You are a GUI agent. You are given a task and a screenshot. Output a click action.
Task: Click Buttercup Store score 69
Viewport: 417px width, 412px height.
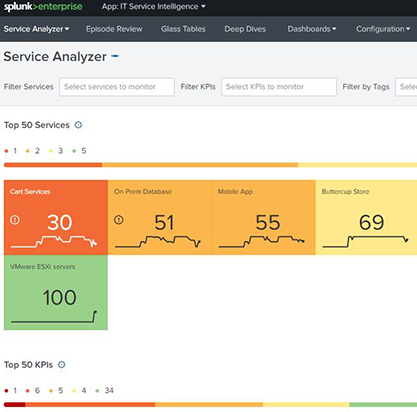pyautogui.click(x=372, y=222)
